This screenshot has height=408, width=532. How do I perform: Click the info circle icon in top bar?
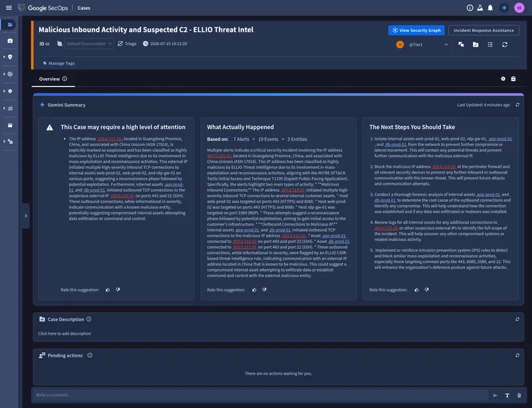click(470, 8)
